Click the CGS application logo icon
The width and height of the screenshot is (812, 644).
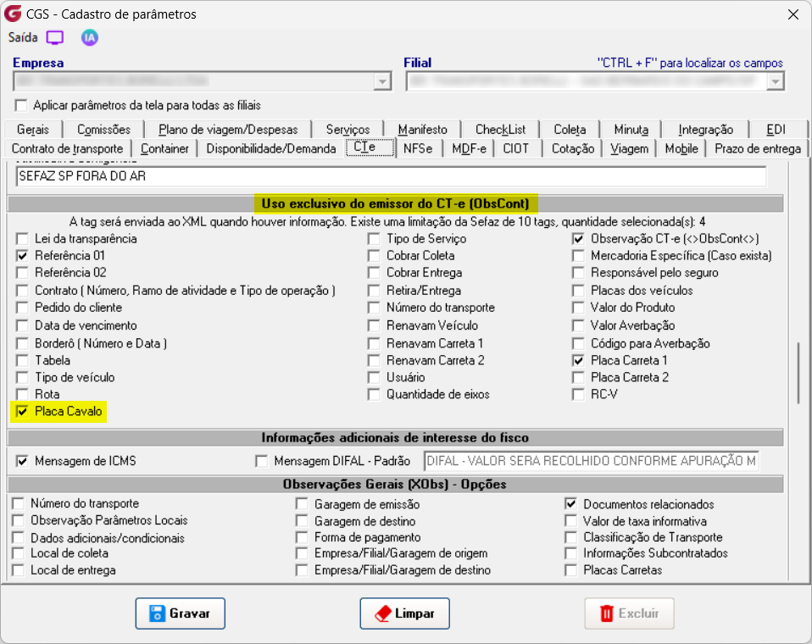tap(13, 14)
